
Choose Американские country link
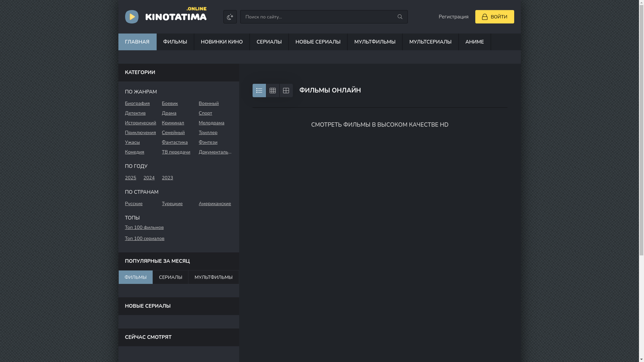[x=215, y=204]
